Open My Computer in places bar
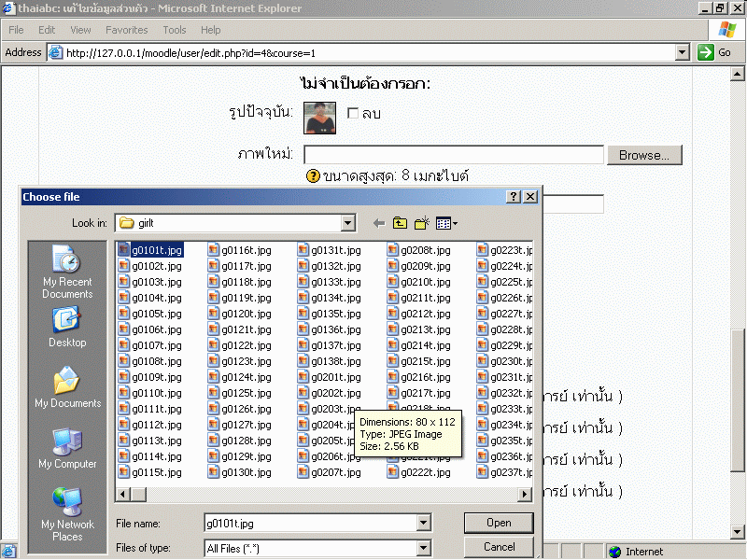Image resolution: width=747 pixels, height=560 pixels. click(x=67, y=449)
